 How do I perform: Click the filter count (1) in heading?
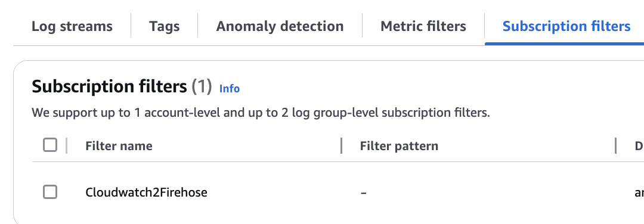[202, 86]
